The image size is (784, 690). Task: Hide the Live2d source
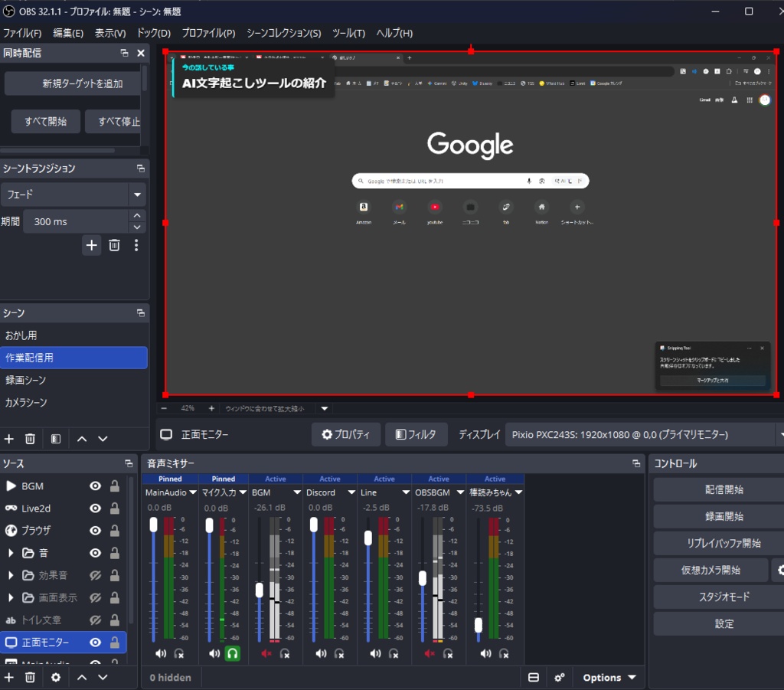pos(95,509)
